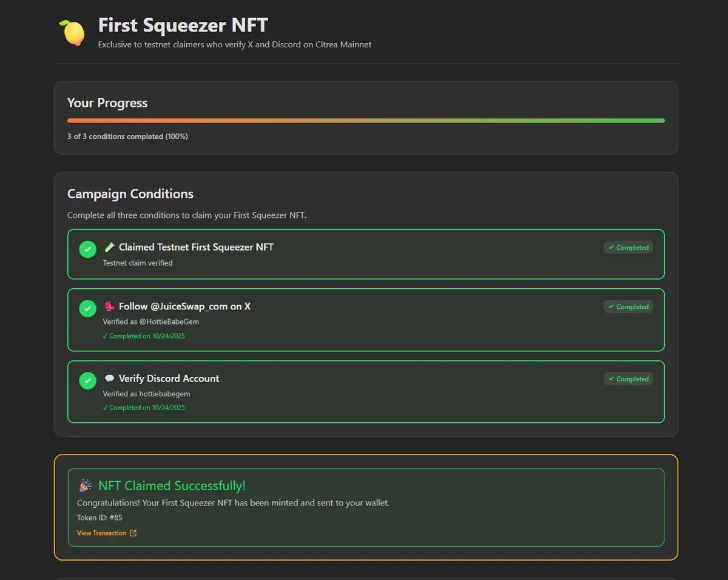Image resolution: width=728 pixels, height=580 pixels.
Task: Click the party popper icon by NFT Claimed
Action: pos(86,485)
